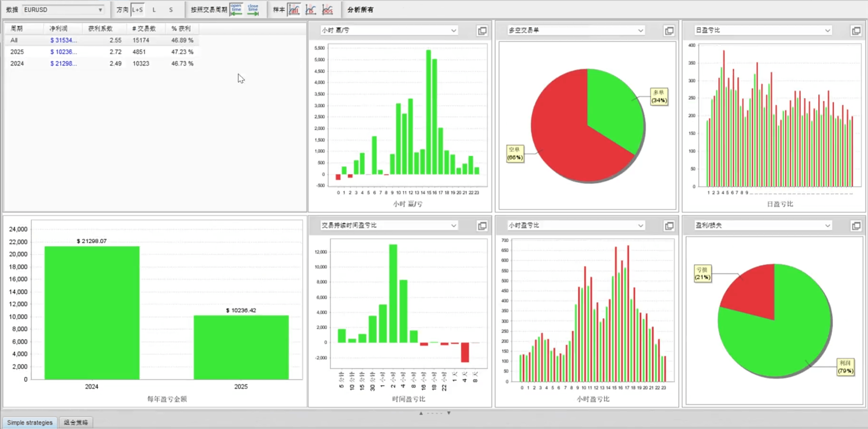Select the 2024 period row
The height and width of the screenshot is (429, 868).
coord(102,64)
